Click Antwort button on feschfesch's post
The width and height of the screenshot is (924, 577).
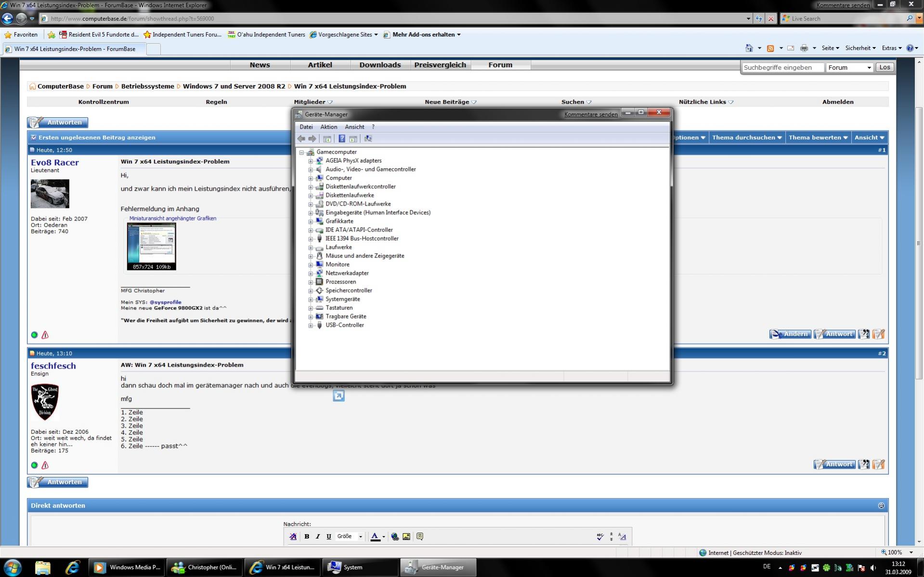834,465
